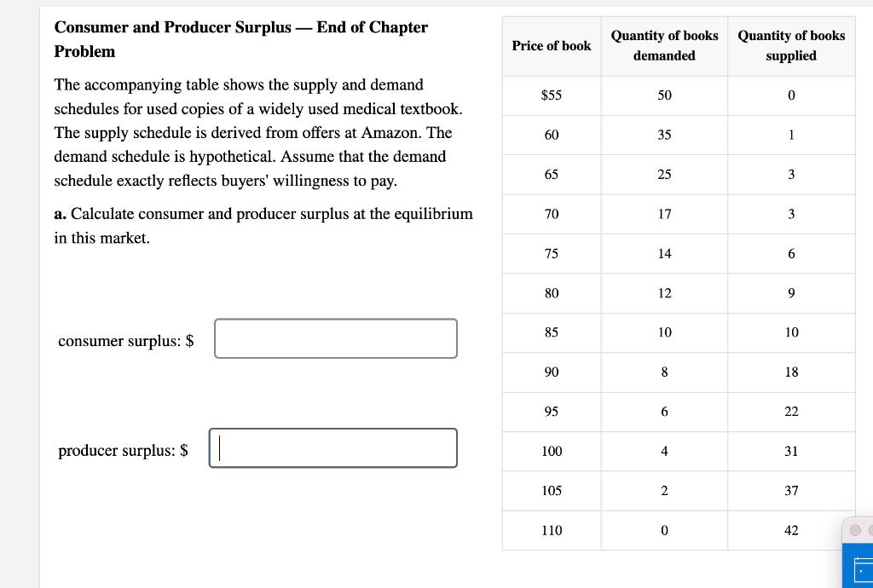This screenshot has height=588, width=873.
Task: Select the 'Price of book' column header
Action: (551, 46)
